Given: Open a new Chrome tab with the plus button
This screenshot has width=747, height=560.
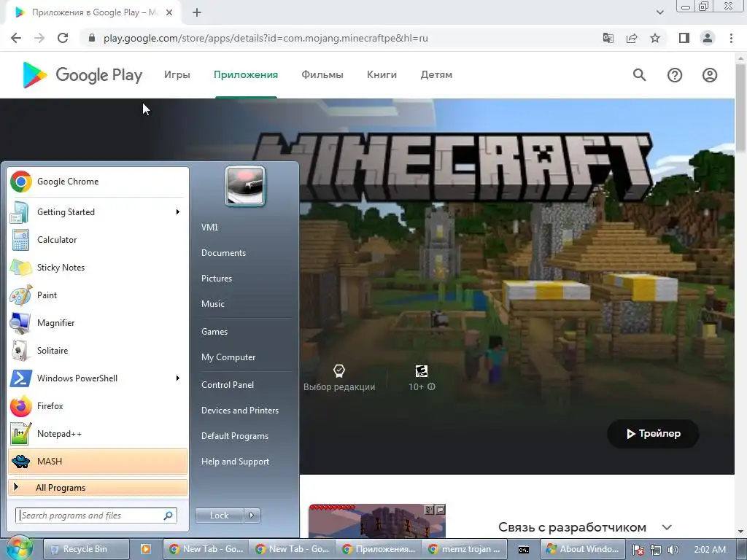Looking at the screenshot, I should [x=197, y=12].
